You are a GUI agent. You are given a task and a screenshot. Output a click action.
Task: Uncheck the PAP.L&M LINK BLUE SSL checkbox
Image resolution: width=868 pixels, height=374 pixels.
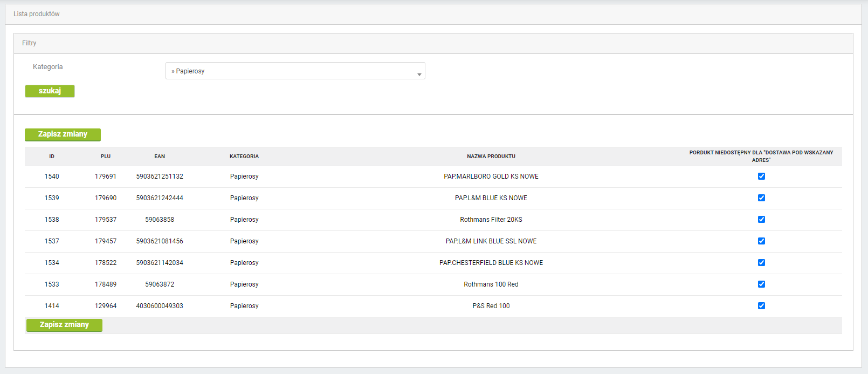click(761, 241)
